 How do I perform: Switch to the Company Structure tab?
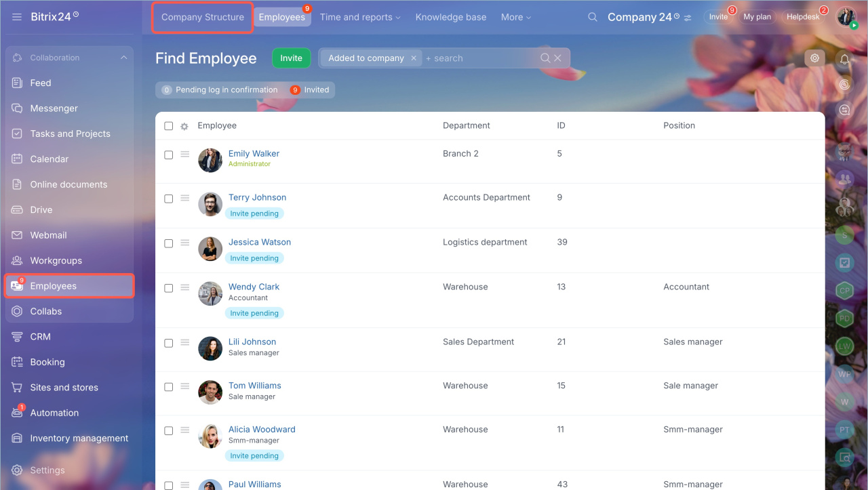pyautogui.click(x=202, y=17)
